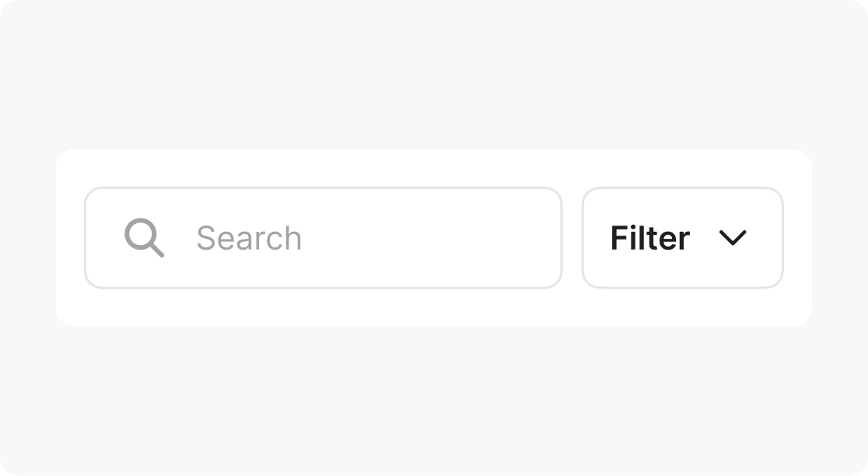Click the bold Filter word
This screenshot has width=868, height=476.
pos(649,238)
